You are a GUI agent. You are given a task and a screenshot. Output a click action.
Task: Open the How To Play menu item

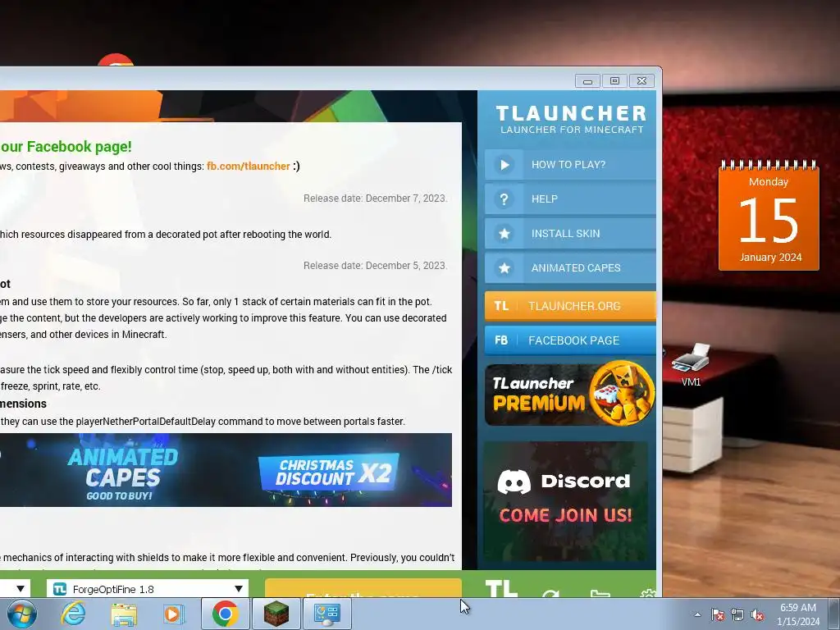(x=570, y=165)
